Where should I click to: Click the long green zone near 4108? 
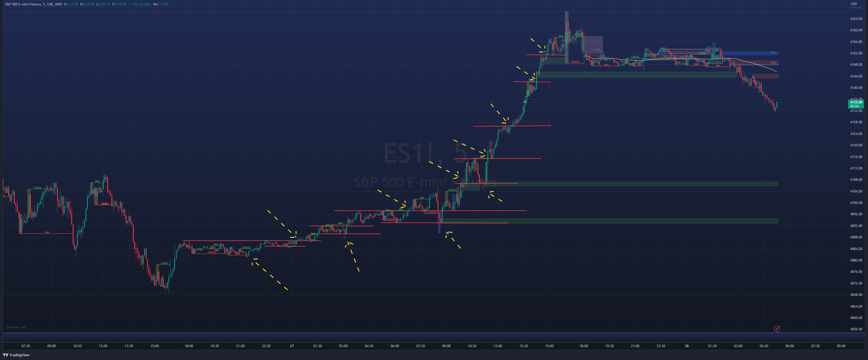pos(640,184)
